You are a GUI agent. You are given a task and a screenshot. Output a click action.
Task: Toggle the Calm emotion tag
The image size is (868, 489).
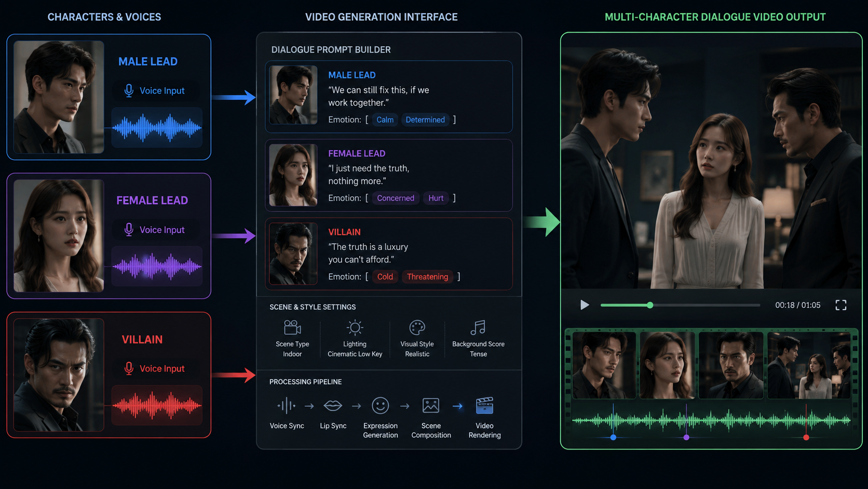tap(385, 120)
